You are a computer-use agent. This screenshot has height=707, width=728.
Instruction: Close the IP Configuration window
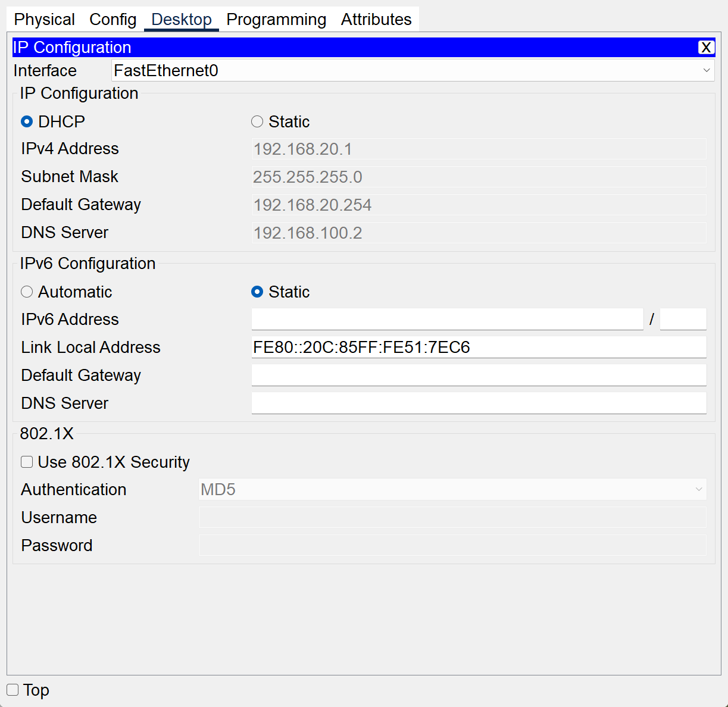[x=705, y=47]
